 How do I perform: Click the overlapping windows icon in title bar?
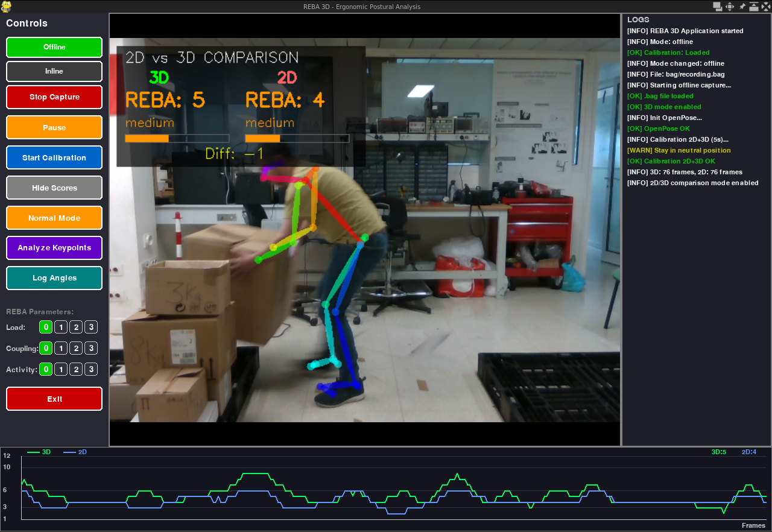tap(717, 6)
